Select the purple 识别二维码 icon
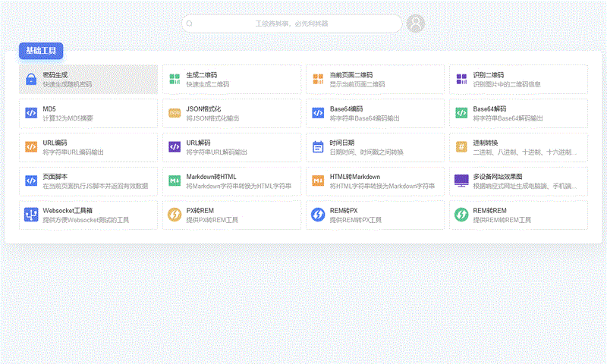This screenshot has width=607, height=364. 461,80
